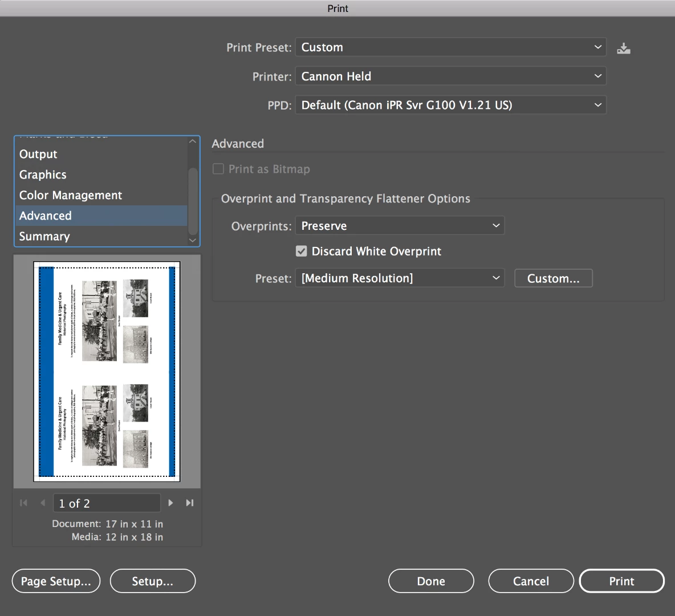Uncheck Discard White Overprint
The image size is (675, 616).
point(302,251)
